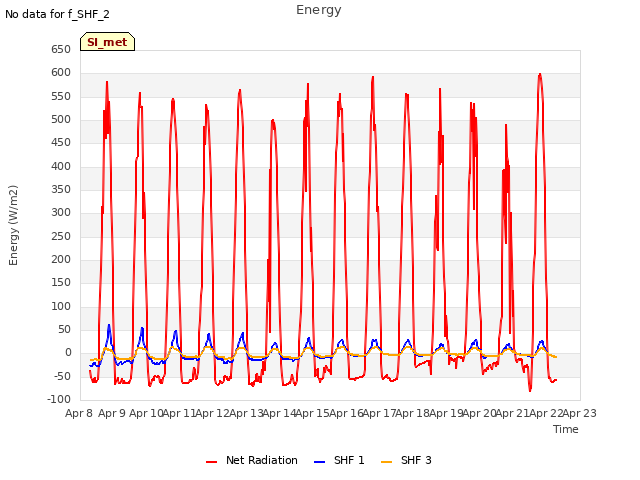The image size is (640, 480).
Task: Click the -50 y-axis tick label
Action: [x=62, y=376]
